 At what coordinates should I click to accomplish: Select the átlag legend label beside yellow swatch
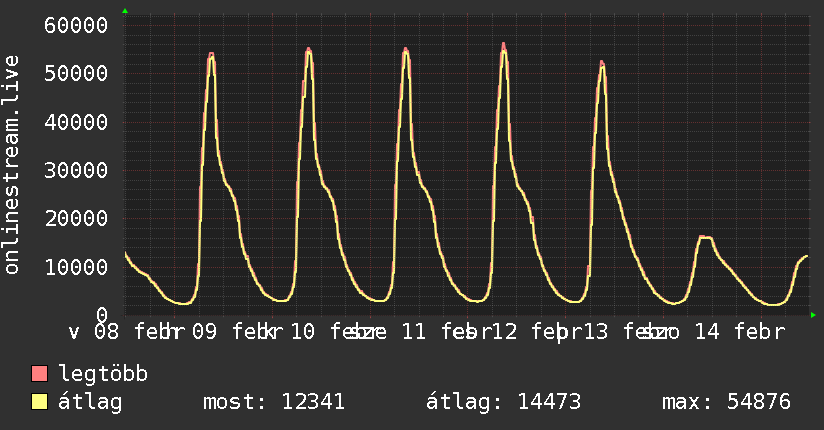pyautogui.click(x=90, y=403)
